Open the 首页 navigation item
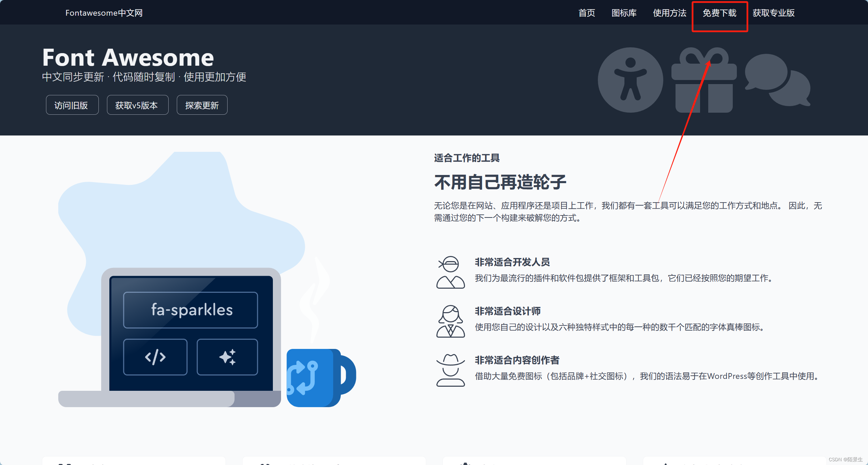This screenshot has height=465, width=868. 587,13
